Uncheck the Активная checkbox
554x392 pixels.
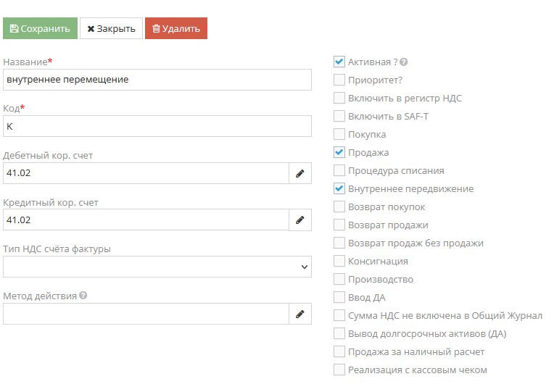pyautogui.click(x=339, y=62)
